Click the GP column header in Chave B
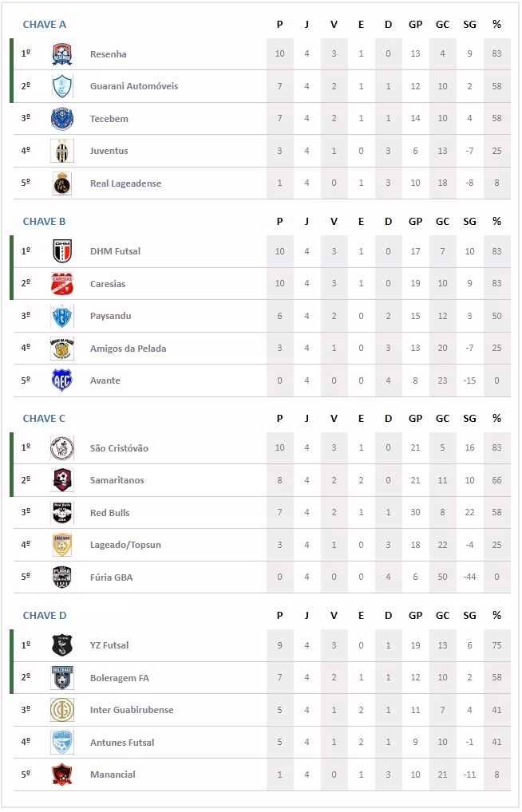This screenshot has height=812, width=522. tap(415, 222)
